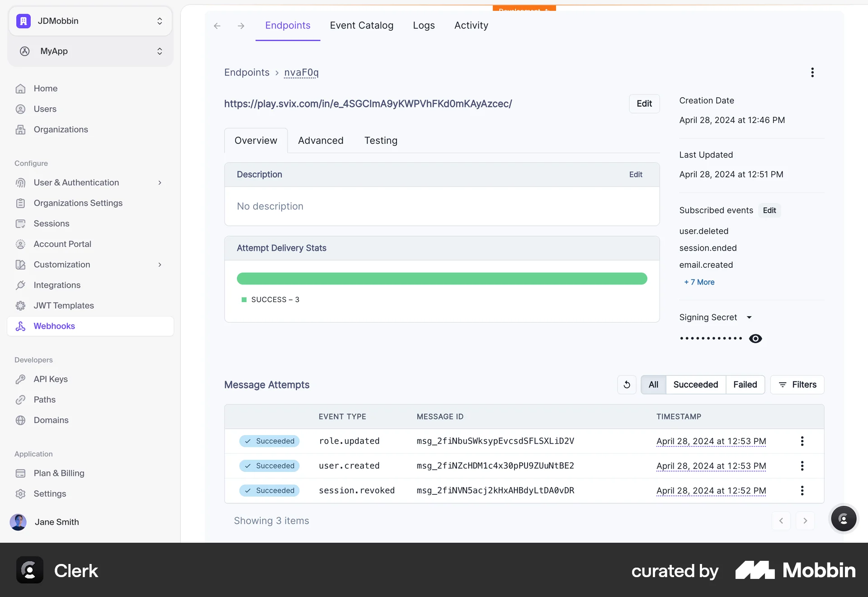Select the Domains sidebar icon
868x597 pixels.
[21, 420]
